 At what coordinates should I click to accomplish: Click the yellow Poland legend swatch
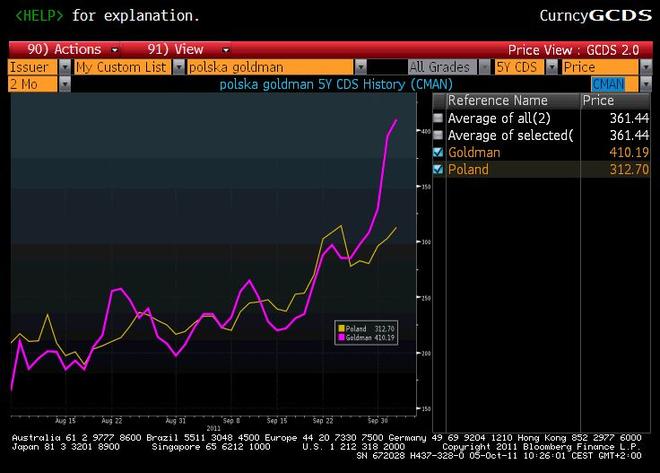[x=341, y=329]
